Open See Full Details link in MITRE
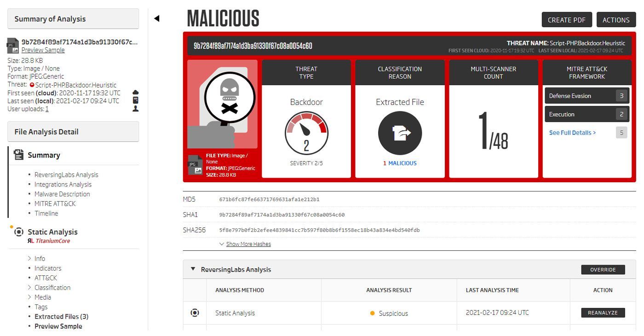The height and width of the screenshot is (336, 644). tap(572, 133)
